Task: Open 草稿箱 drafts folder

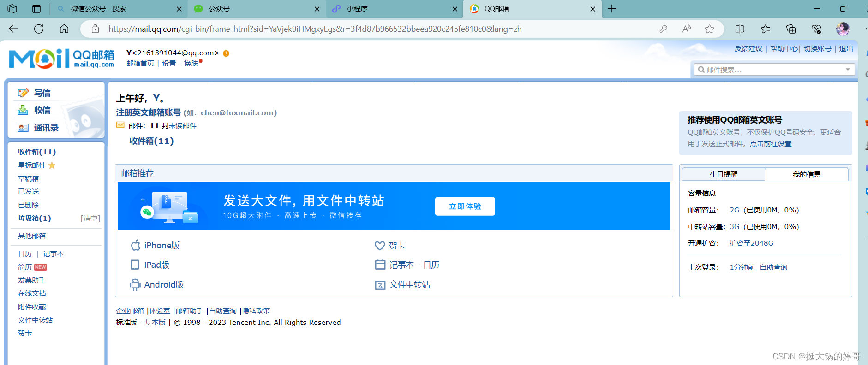Action: click(28, 178)
